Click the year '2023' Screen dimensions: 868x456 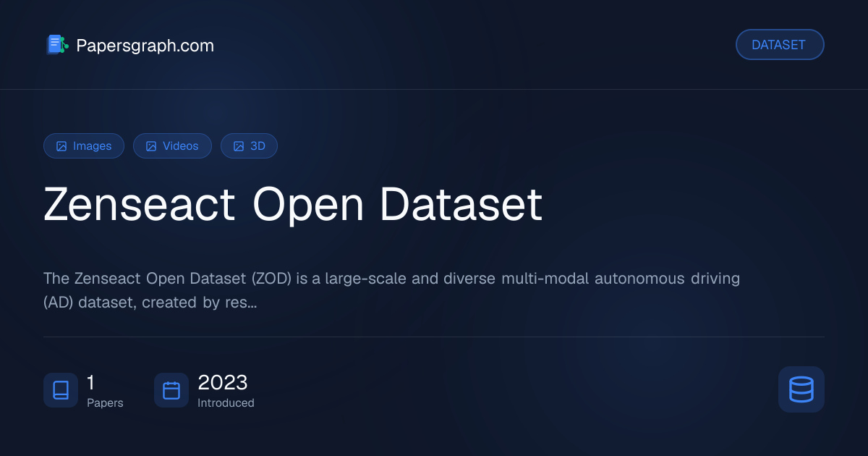tap(223, 382)
